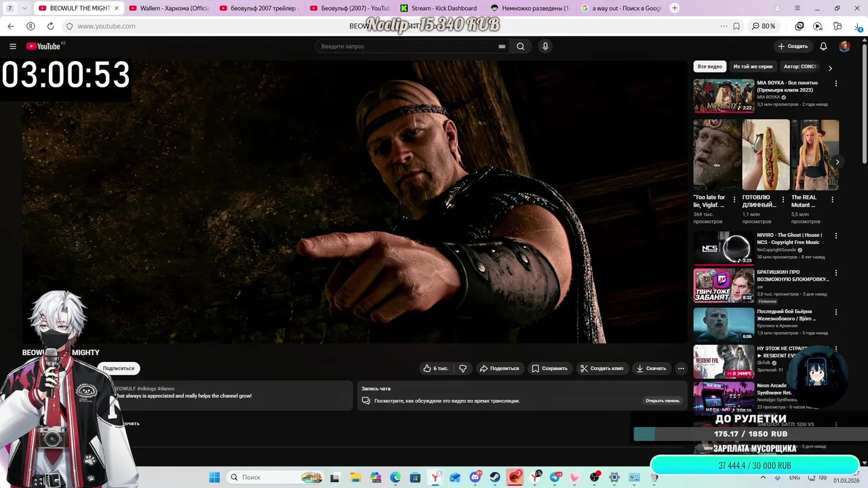Open ТВИЧ ТОЖЕ ЗАБАНЯТ thumbnail

click(x=724, y=285)
